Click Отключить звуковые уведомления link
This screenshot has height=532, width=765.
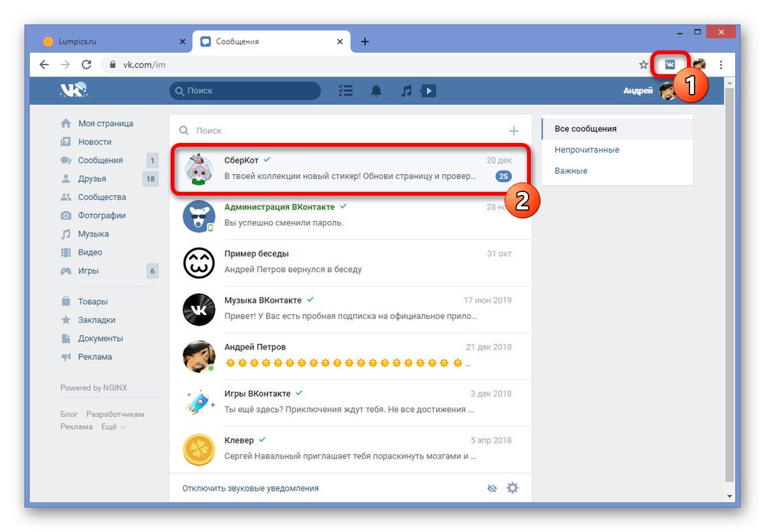coord(250,488)
